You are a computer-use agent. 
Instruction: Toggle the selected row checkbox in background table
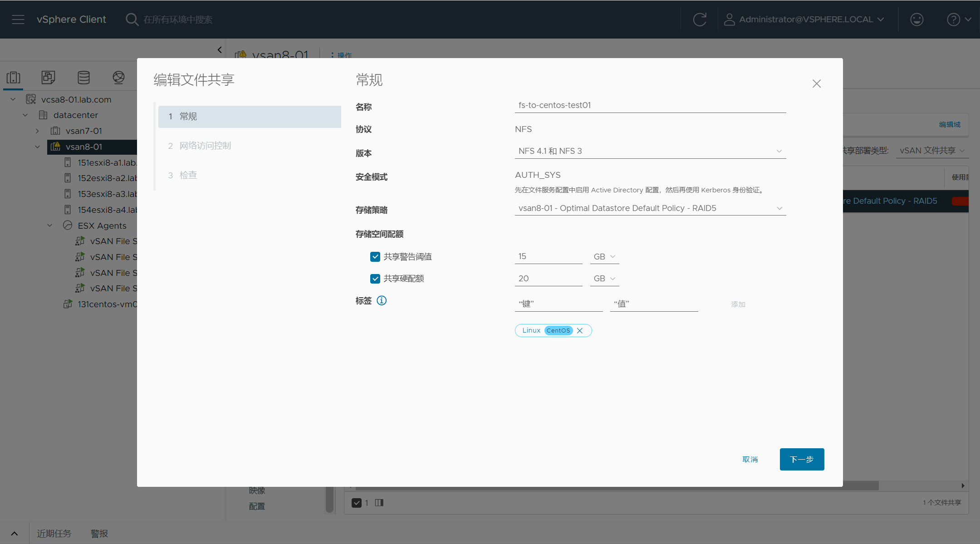[357, 503]
